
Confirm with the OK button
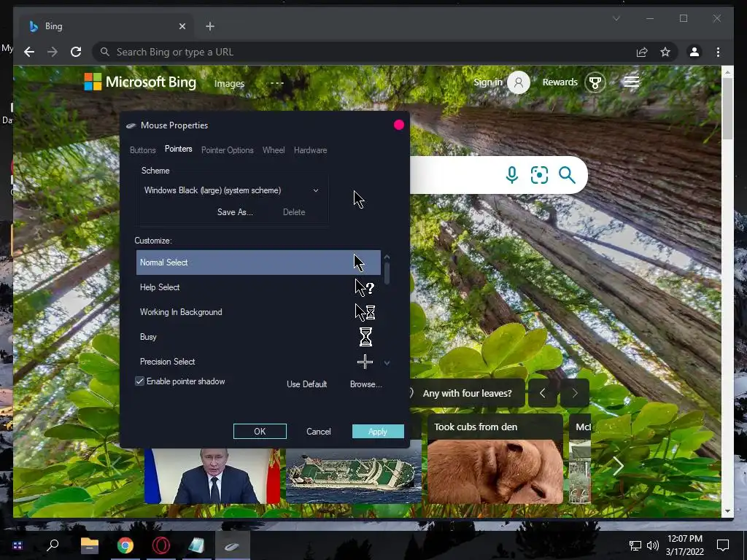click(x=260, y=432)
